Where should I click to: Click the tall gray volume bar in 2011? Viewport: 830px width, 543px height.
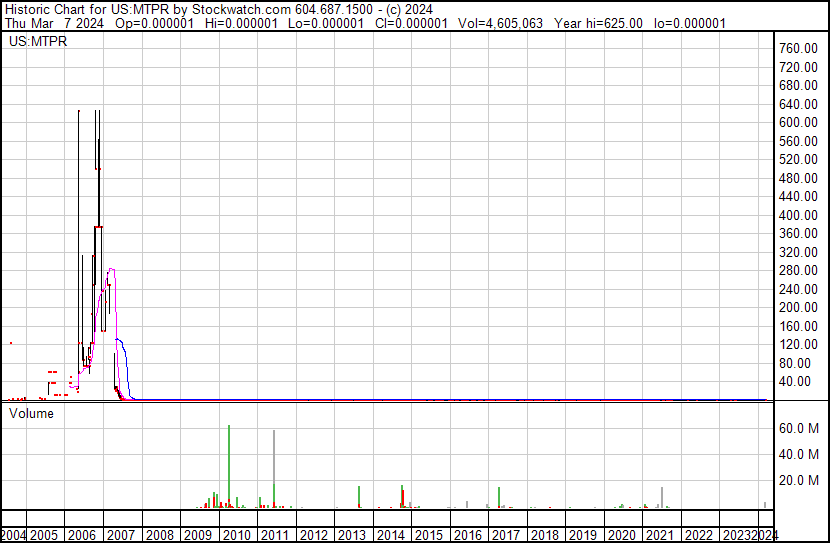(274, 469)
